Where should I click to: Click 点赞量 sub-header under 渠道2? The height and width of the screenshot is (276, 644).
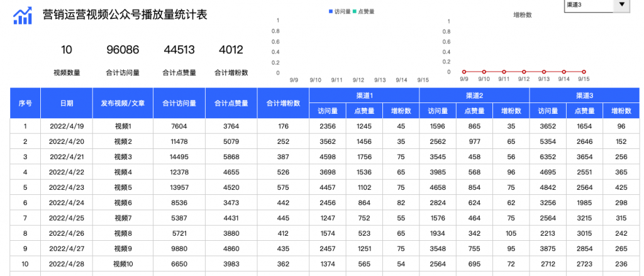(x=474, y=111)
